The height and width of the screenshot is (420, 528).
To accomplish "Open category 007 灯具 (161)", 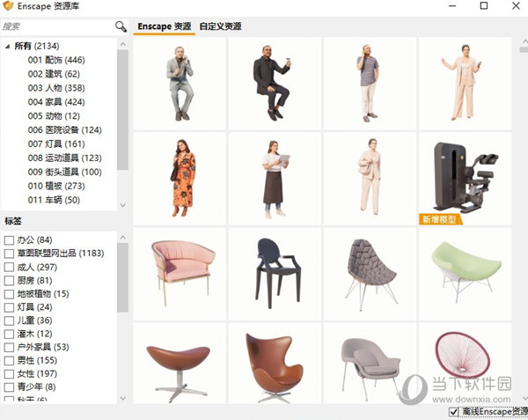I will pos(56,144).
